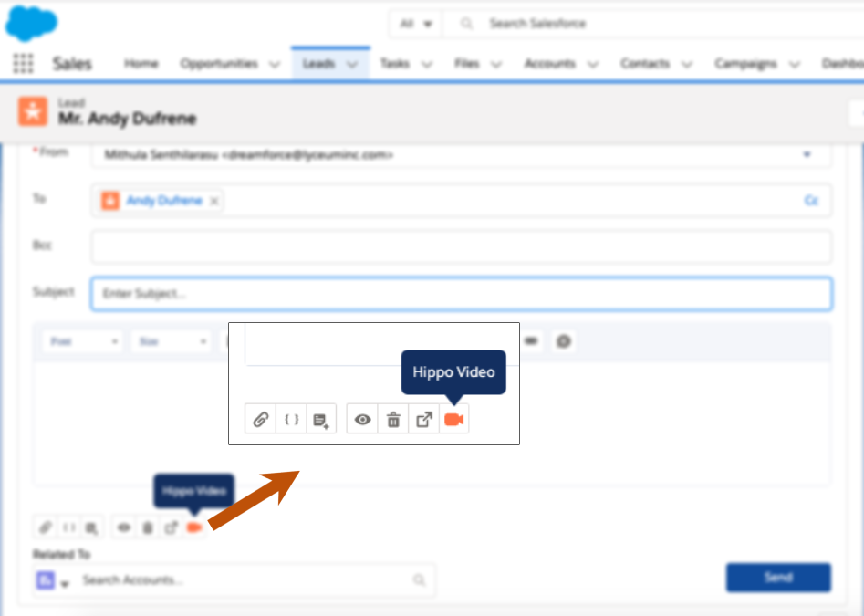This screenshot has width=864, height=616.
Task: Open the Font dropdown in editor toolbar
Action: (x=83, y=341)
